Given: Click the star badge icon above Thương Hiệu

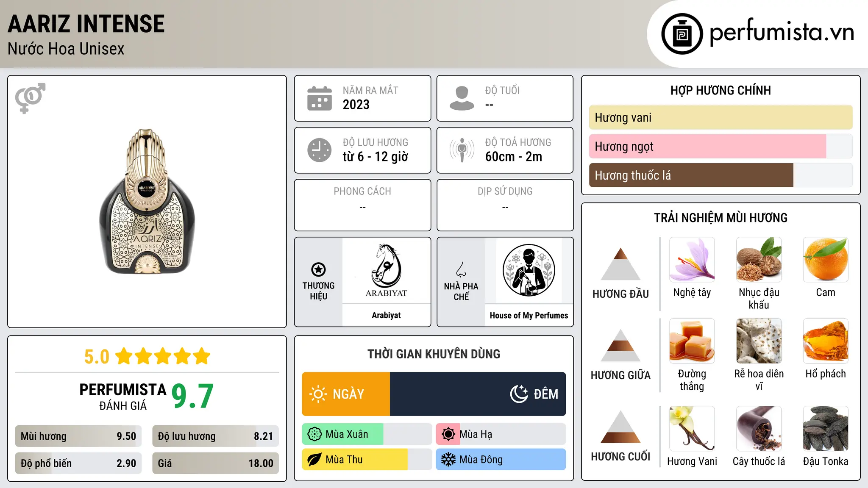Looking at the screenshot, I should point(318,269).
